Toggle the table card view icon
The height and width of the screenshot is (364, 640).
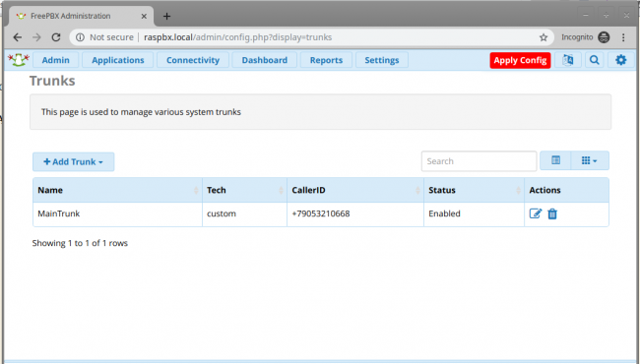(x=555, y=160)
